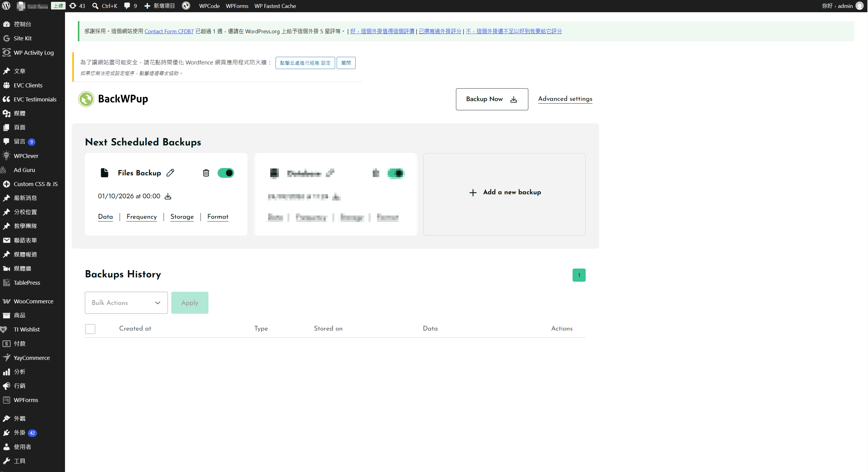Open comments bubble icon in admin bar

click(x=127, y=6)
